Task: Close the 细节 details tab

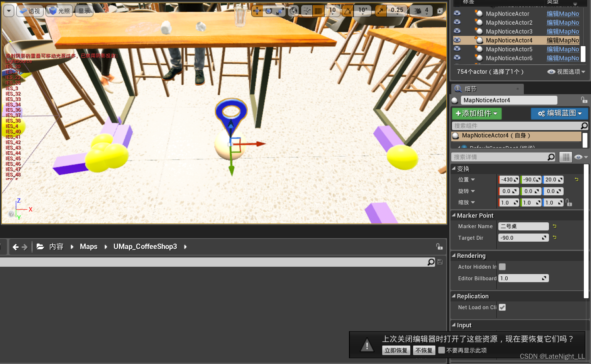Action: tap(518, 89)
